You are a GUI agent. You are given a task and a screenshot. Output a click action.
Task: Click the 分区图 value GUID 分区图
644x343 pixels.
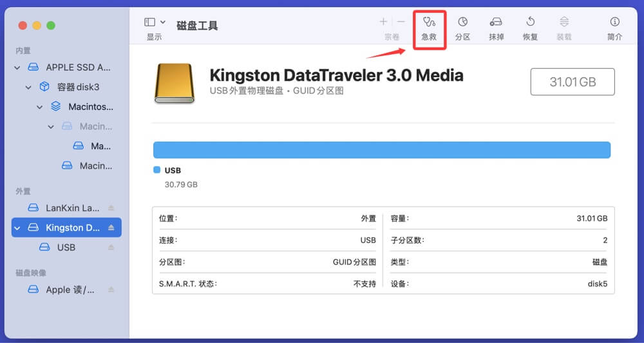click(354, 262)
